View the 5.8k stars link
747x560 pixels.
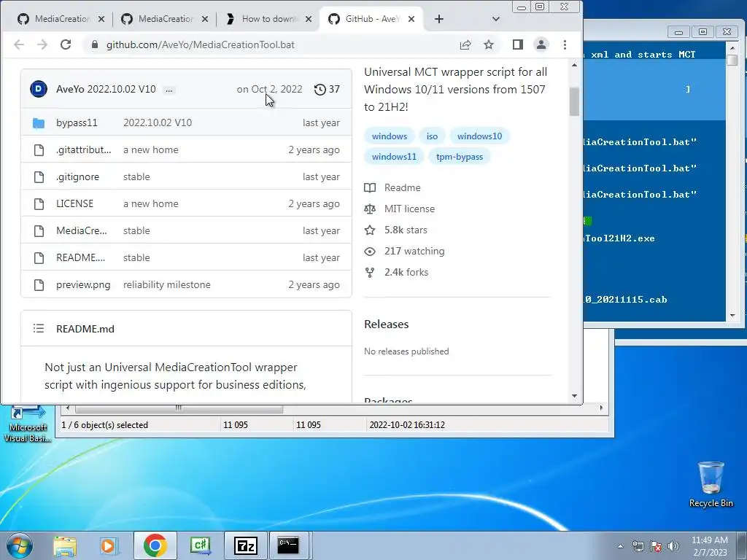(x=406, y=230)
